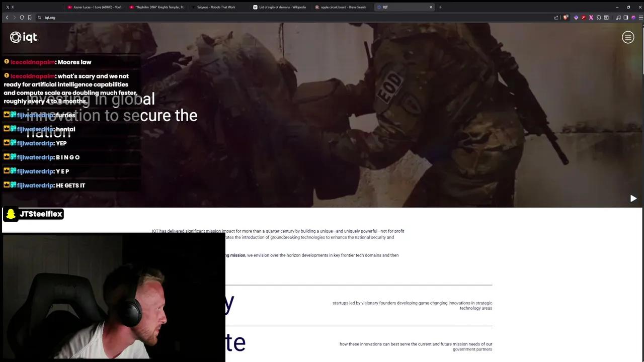
Task: Switch to apple circuit board Brave Search tab
Action: coord(342,7)
